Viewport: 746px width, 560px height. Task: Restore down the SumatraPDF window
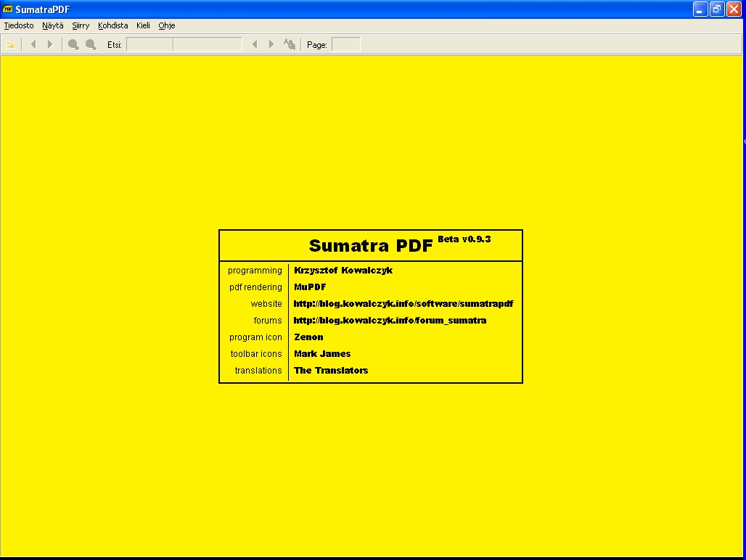tap(716, 9)
